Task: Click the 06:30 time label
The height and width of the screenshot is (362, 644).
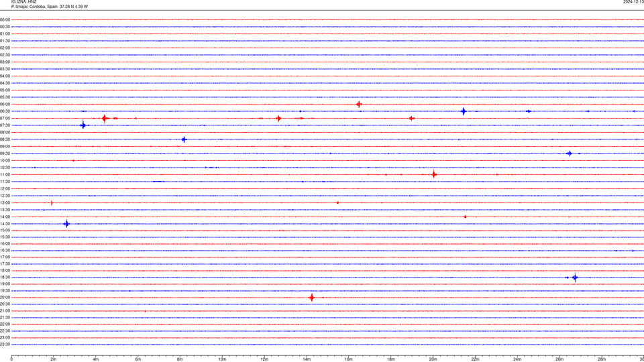Action: (5, 111)
